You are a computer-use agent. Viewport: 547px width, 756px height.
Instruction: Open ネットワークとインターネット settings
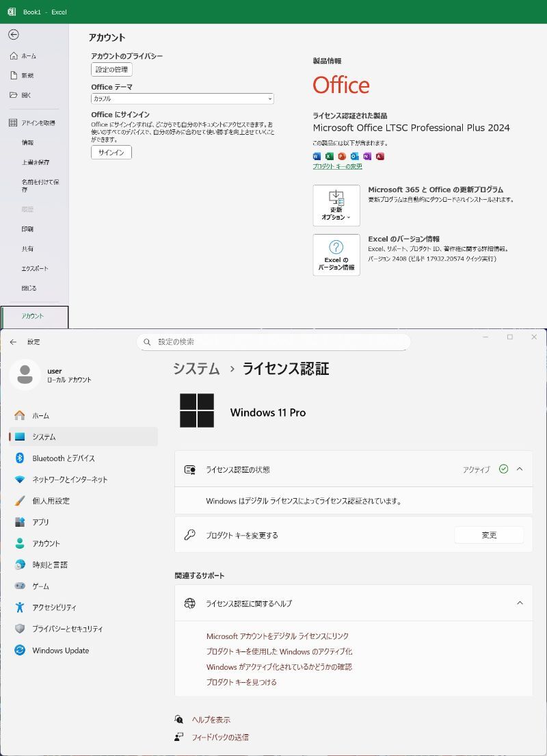point(69,480)
